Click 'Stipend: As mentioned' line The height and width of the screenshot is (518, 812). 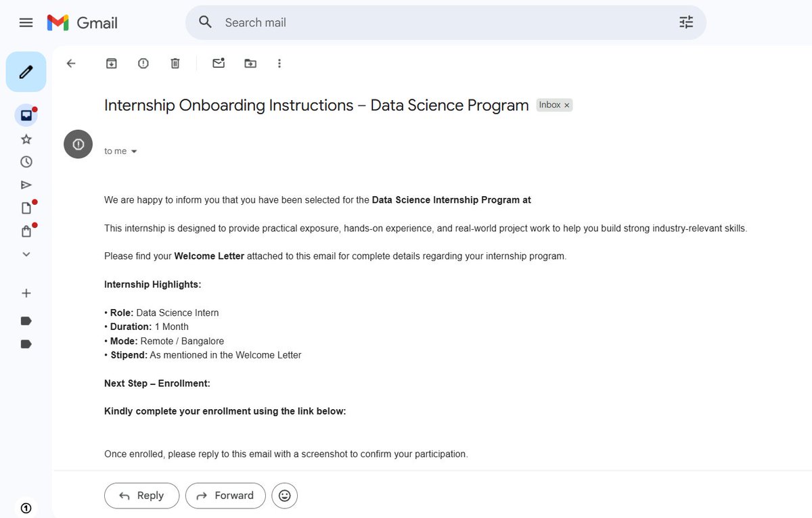click(x=203, y=355)
